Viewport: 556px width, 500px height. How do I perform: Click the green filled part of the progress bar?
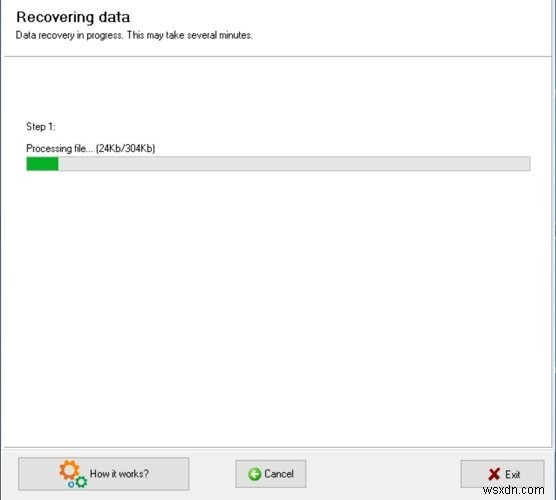tap(42, 164)
